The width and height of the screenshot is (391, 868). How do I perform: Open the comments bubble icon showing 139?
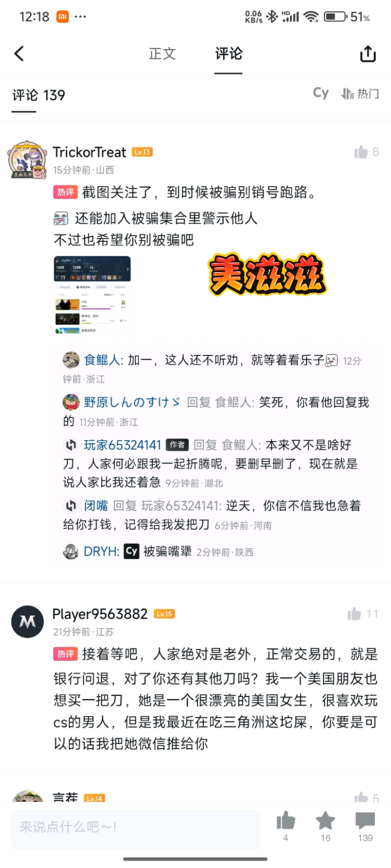(x=365, y=821)
